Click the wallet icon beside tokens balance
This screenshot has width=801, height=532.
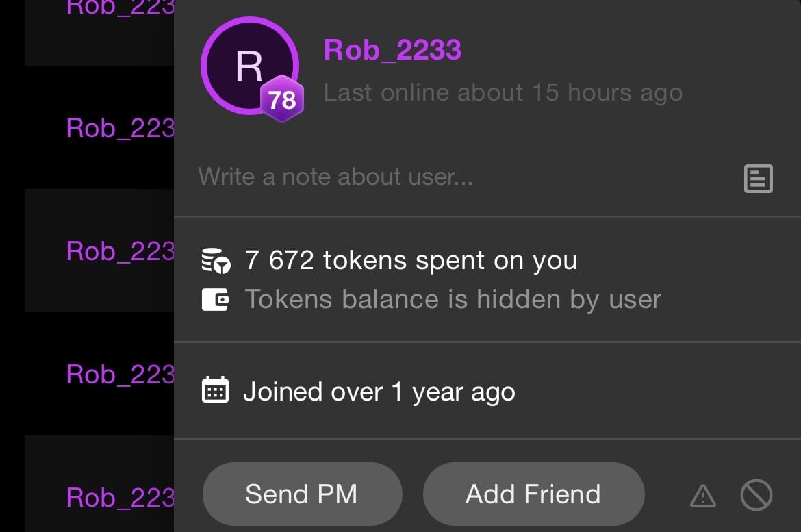(216, 300)
